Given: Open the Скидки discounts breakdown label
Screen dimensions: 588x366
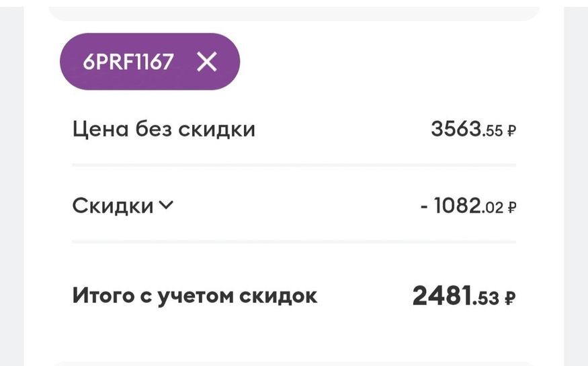Looking at the screenshot, I should coord(113,206).
